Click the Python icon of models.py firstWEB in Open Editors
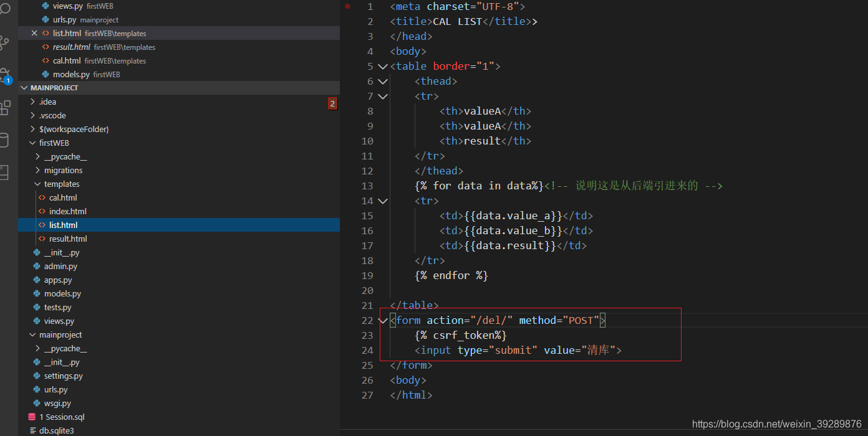This screenshot has height=436, width=868. (x=46, y=74)
